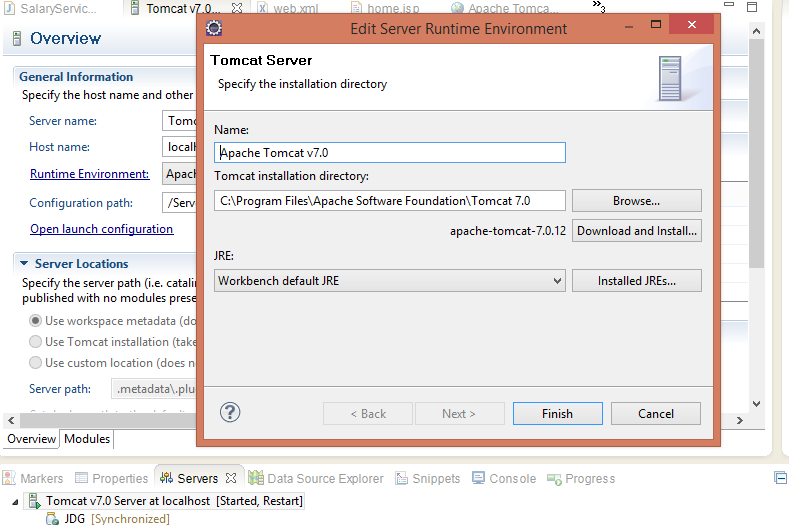789x525 pixels.
Task: Click the Servers view tab icon
Action: pyautogui.click(x=166, y=478)
